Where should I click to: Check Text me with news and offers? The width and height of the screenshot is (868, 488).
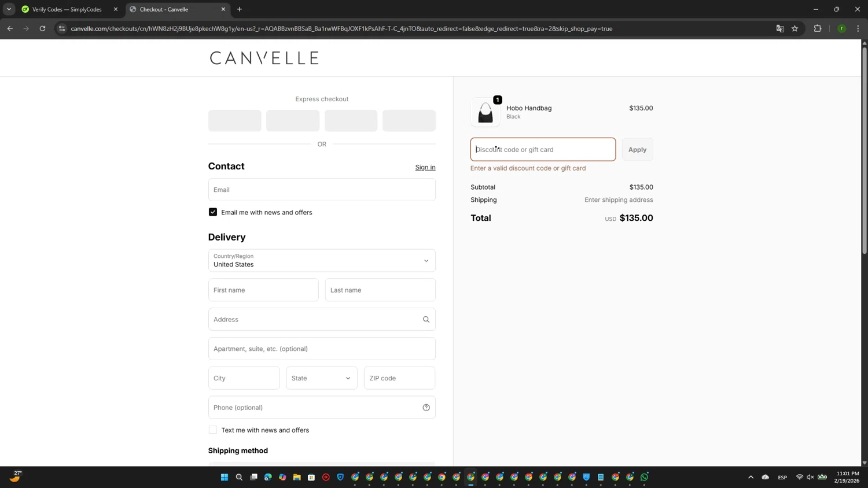coord(213,430)
